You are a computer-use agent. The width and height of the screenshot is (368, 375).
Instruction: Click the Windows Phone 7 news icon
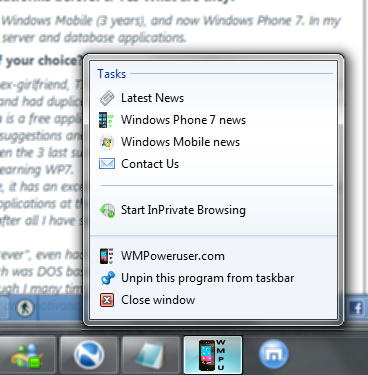(107, 120)
